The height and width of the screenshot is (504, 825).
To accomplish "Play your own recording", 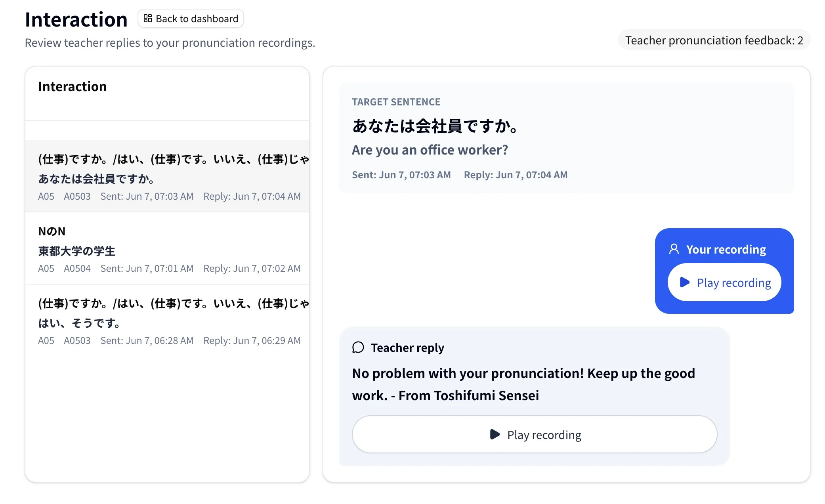I will 724,283.
